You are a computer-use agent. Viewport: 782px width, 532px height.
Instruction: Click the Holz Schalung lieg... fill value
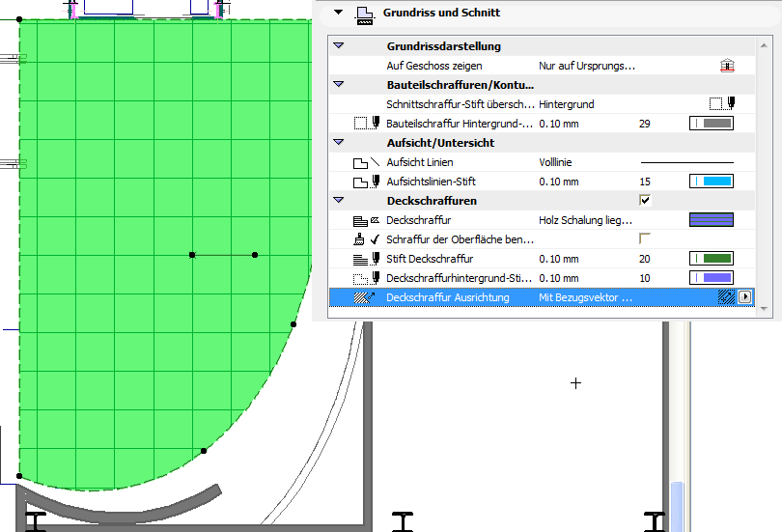585,220
